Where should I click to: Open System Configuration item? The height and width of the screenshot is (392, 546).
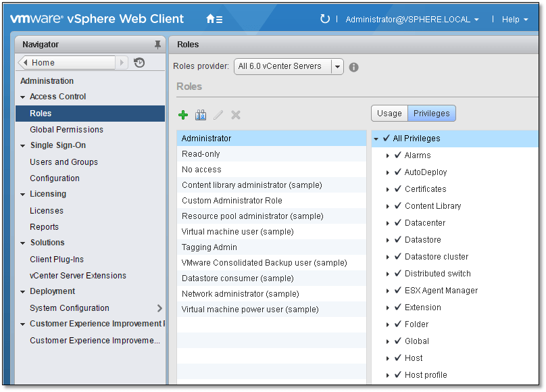click(x=70, y=308)
